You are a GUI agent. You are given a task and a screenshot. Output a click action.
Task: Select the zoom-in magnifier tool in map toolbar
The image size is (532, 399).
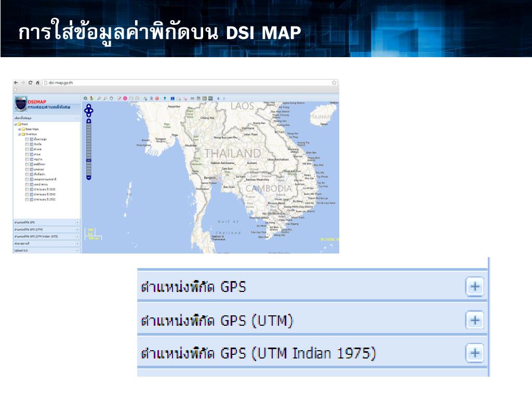click(x=99, y=98)
